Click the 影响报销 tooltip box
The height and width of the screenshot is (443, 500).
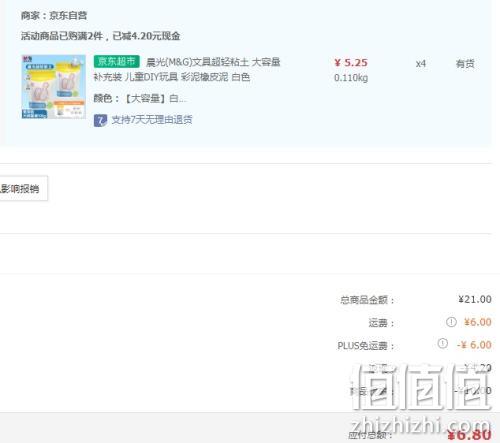point(23,189)
